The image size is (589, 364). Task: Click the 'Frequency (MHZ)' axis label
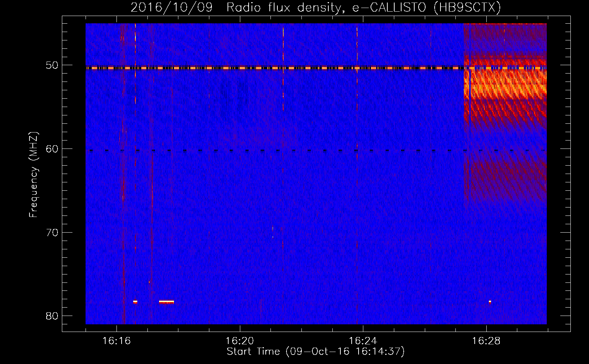point(33,175)
